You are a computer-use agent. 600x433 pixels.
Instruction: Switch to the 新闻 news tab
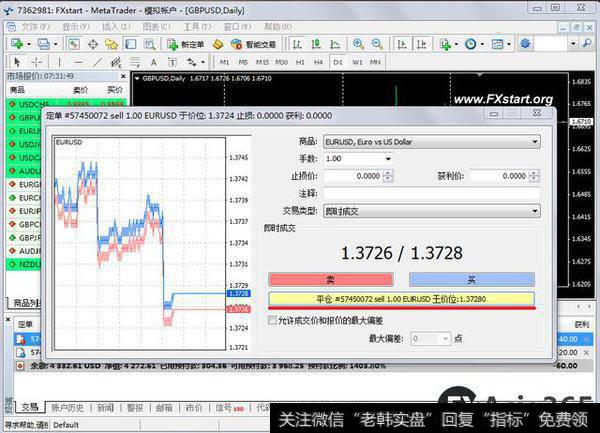click(106, 408)
